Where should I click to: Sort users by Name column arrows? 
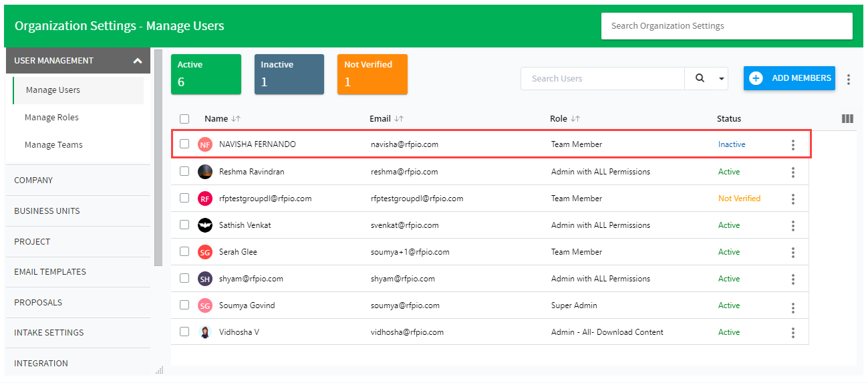pyautogui.click(x=236, y=119)
